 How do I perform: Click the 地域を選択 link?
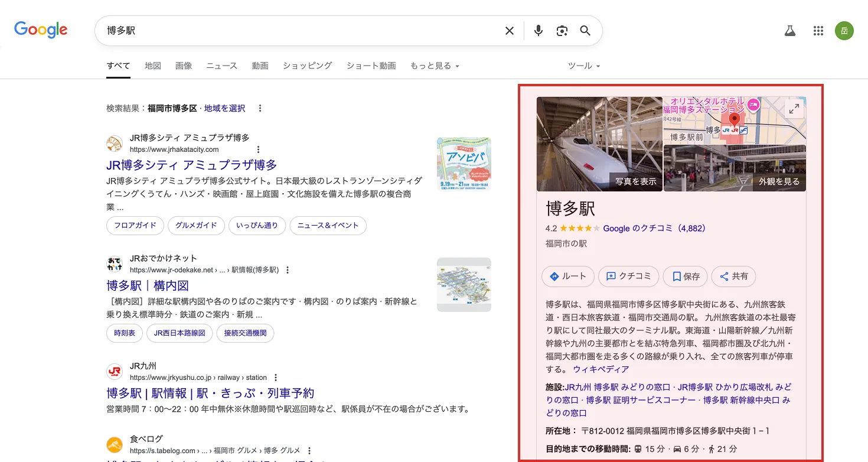point(224,108)
